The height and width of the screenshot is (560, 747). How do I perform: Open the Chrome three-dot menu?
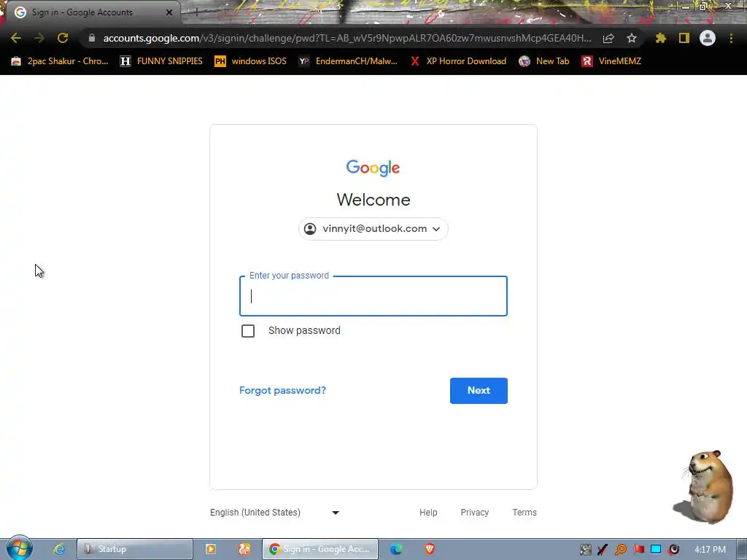click(731, 38)
